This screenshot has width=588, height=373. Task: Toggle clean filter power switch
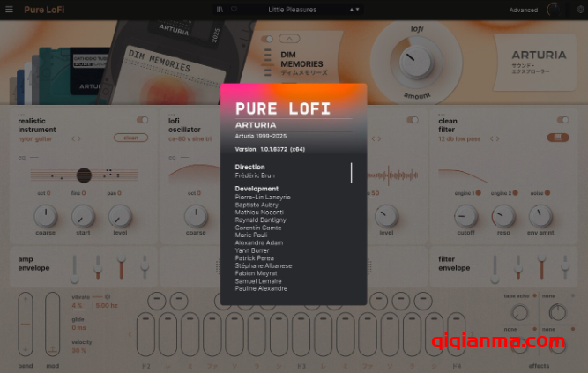(562, 120)
